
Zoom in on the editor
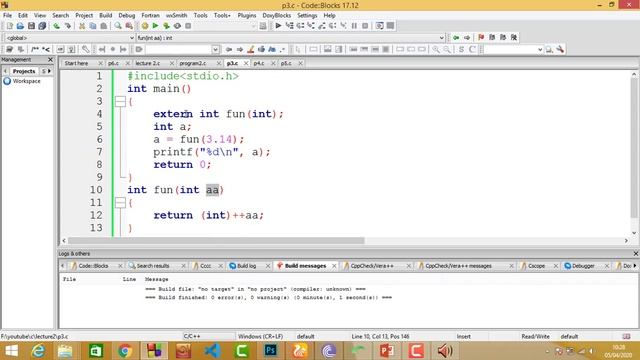click(436, 49)
